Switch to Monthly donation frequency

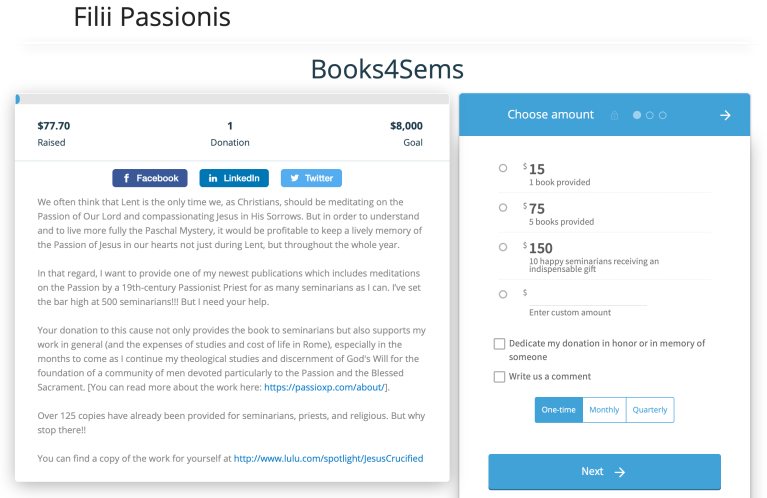604,410
